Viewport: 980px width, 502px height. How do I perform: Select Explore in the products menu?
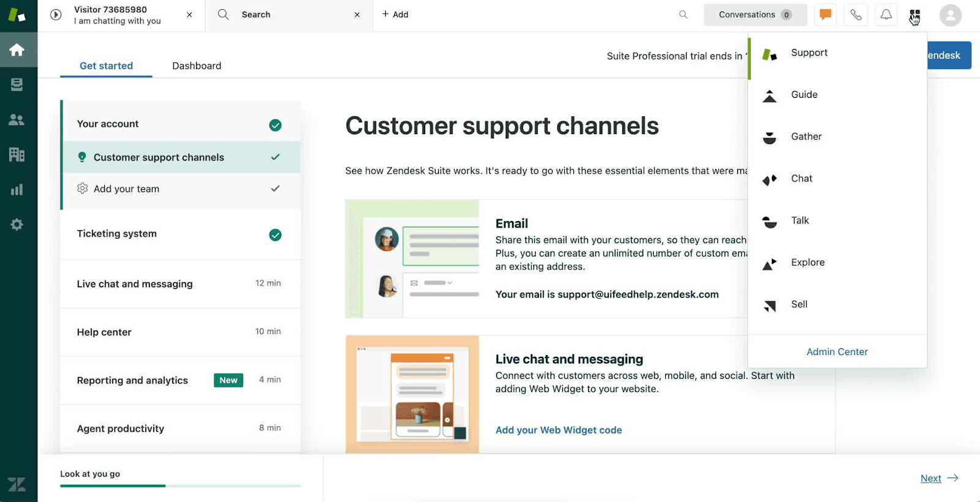tap(837, 263)
